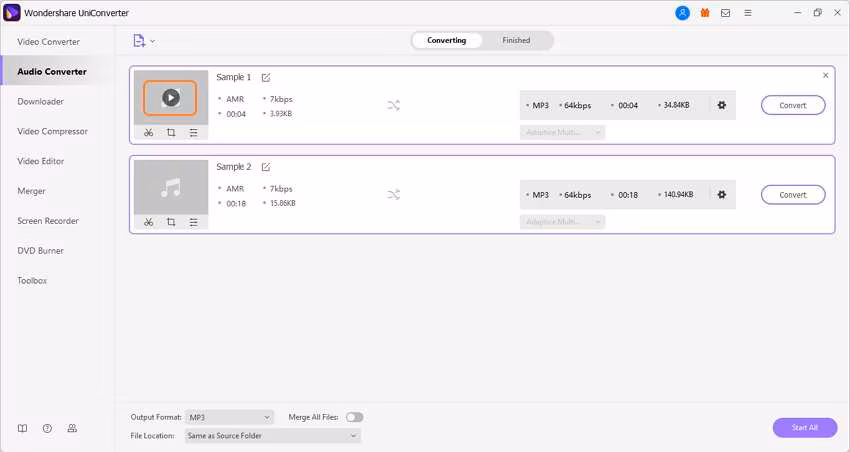Switch to the Converting tab
Screen dimensions: 850x452
447,41
